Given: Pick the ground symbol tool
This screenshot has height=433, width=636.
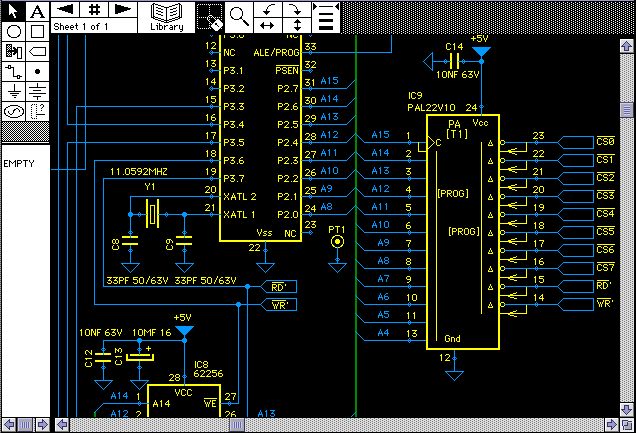Looking at the screenshot, I should tap(13, 91).
